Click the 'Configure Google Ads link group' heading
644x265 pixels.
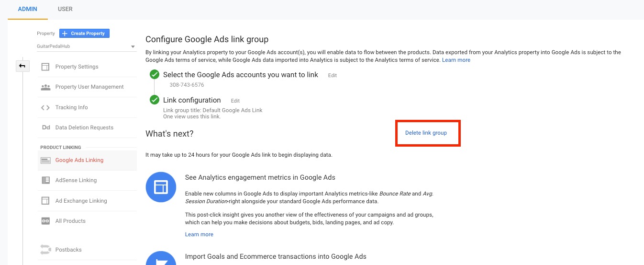[x=207, y=39]
